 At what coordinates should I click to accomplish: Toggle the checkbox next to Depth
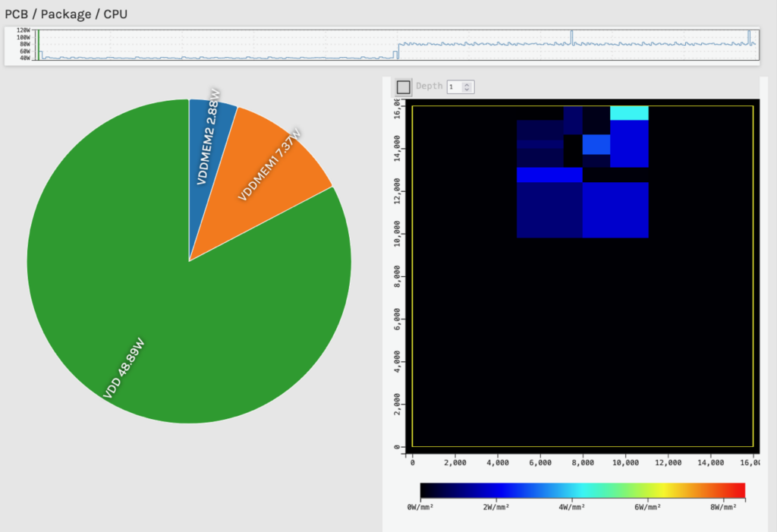tap(404, 87)
